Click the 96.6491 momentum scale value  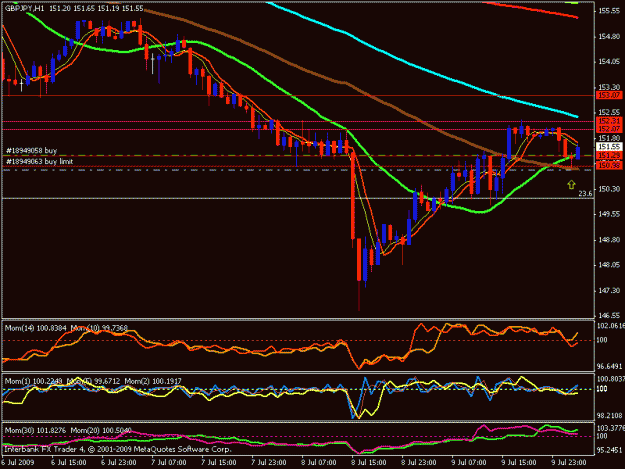[610, 366]
